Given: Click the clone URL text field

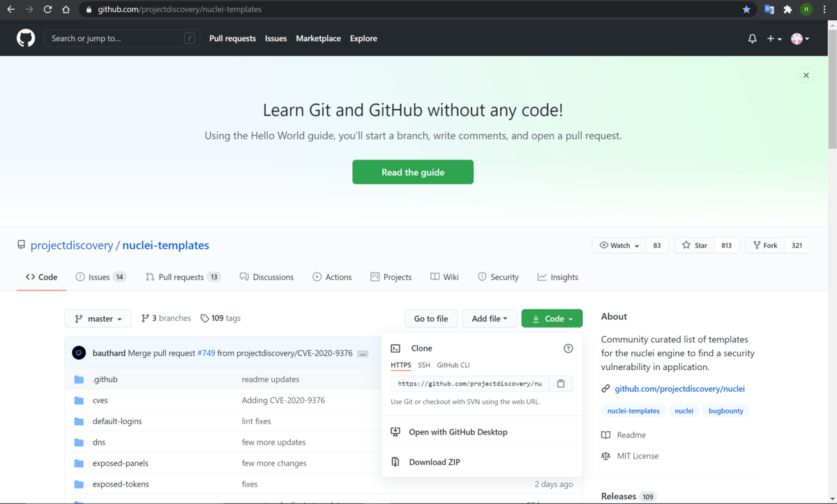Looking at the screenshot, I should point(470,383).
